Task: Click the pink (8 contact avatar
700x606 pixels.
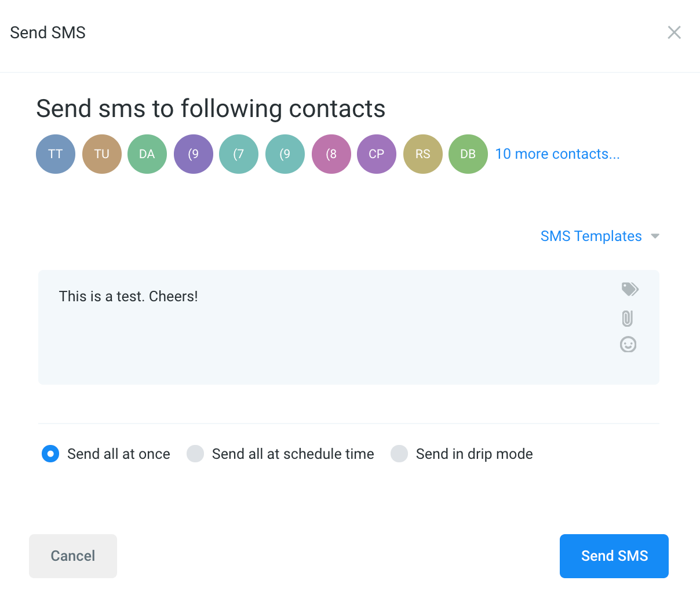Action: click(x=331, y=154)
